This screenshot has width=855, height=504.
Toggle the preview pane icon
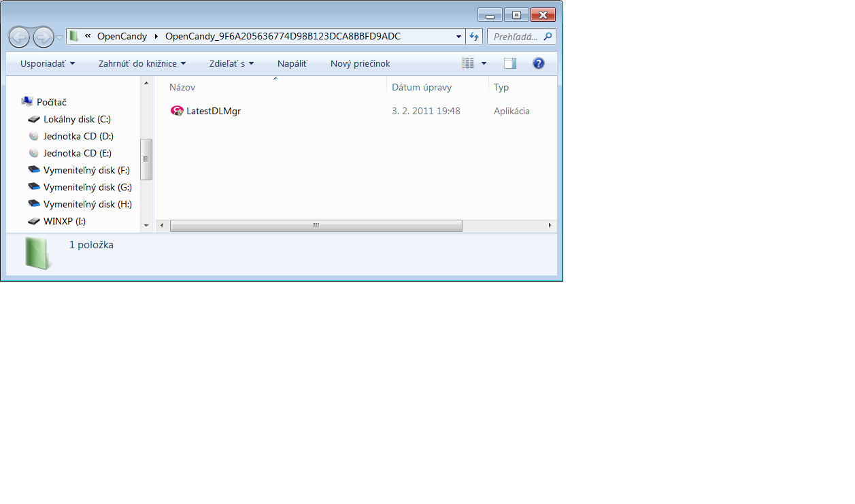tap(510, 63)
